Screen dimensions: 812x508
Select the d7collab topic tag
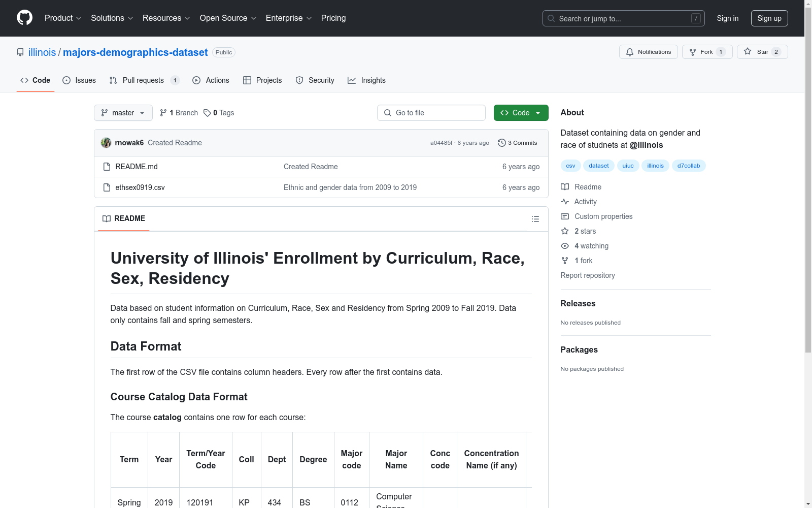tap(689, 166)
